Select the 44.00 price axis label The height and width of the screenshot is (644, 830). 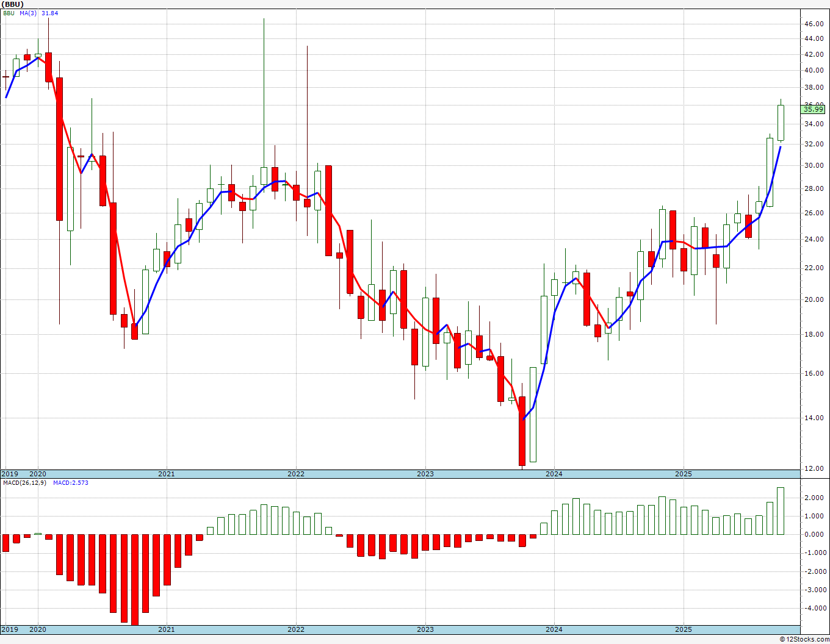(x=814, y=39)
